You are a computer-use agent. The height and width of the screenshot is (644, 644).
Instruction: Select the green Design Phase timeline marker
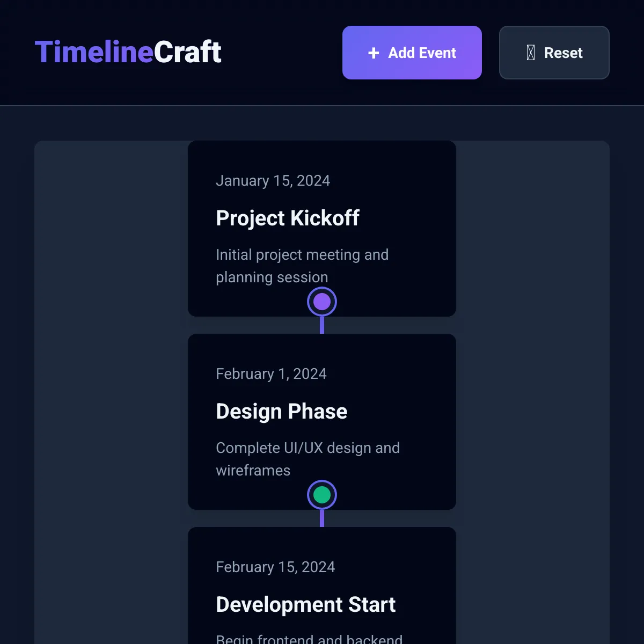click(322, 495)
